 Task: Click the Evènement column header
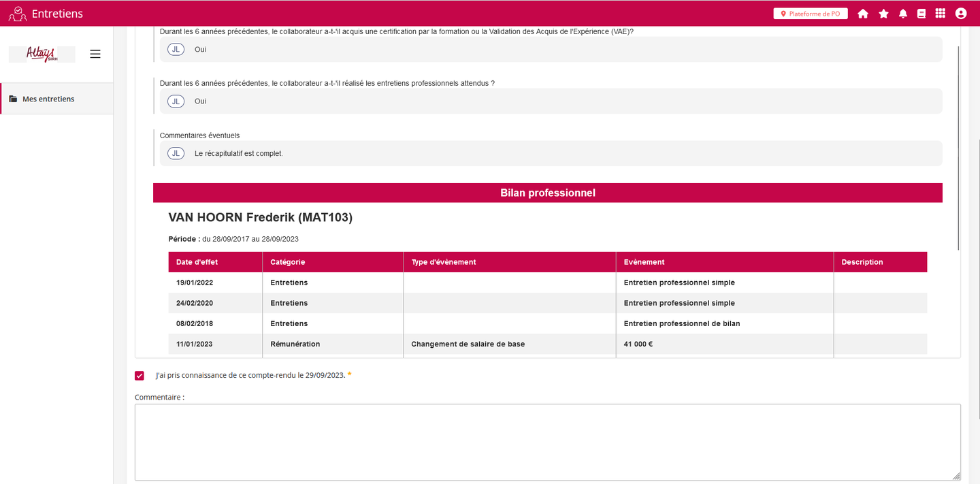(x=644, y=262)
